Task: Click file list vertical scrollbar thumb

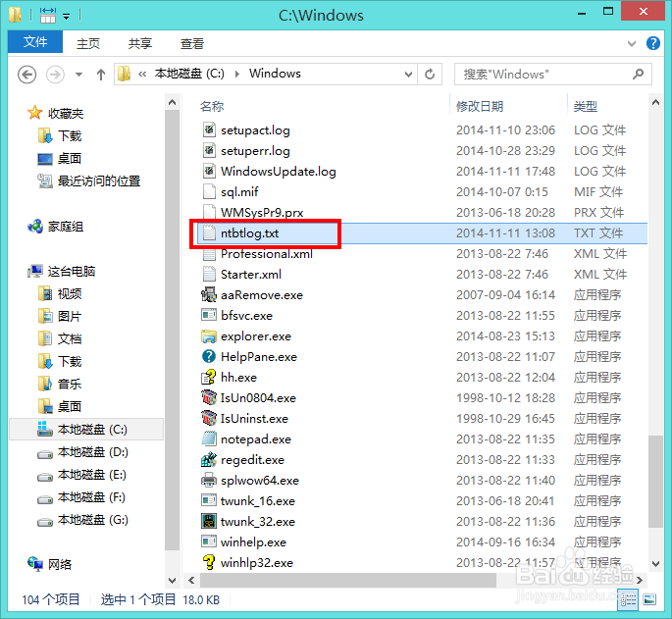Action: [x=655, y=482]
